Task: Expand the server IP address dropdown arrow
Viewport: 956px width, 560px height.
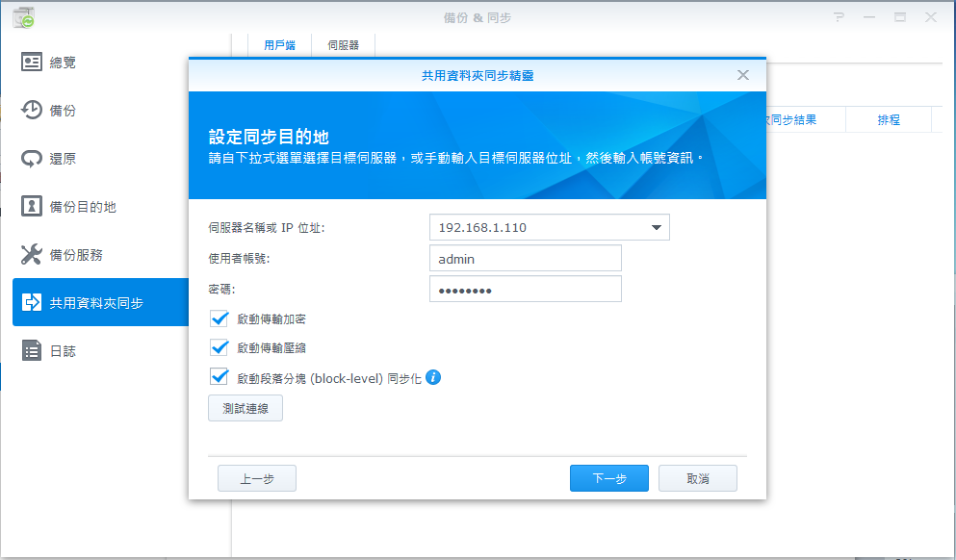Action: click(656, 227)
